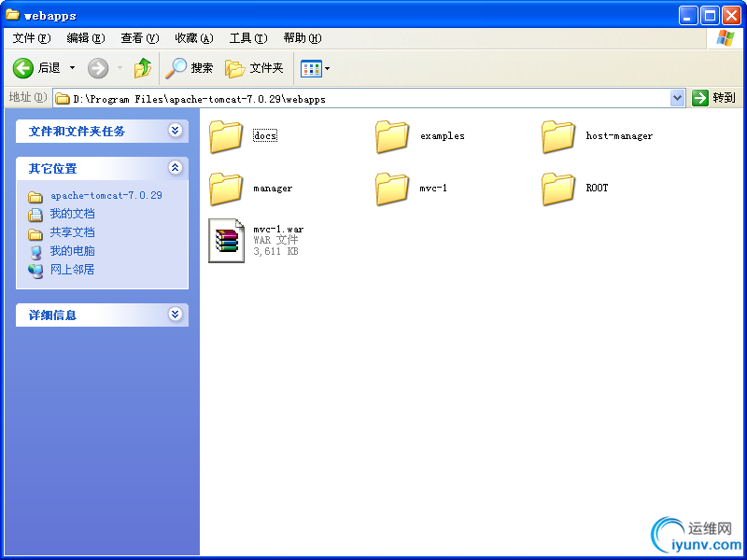Open the 共享文档 link
747x560 pixels.
pyautogui.click(x=73, y=232)
